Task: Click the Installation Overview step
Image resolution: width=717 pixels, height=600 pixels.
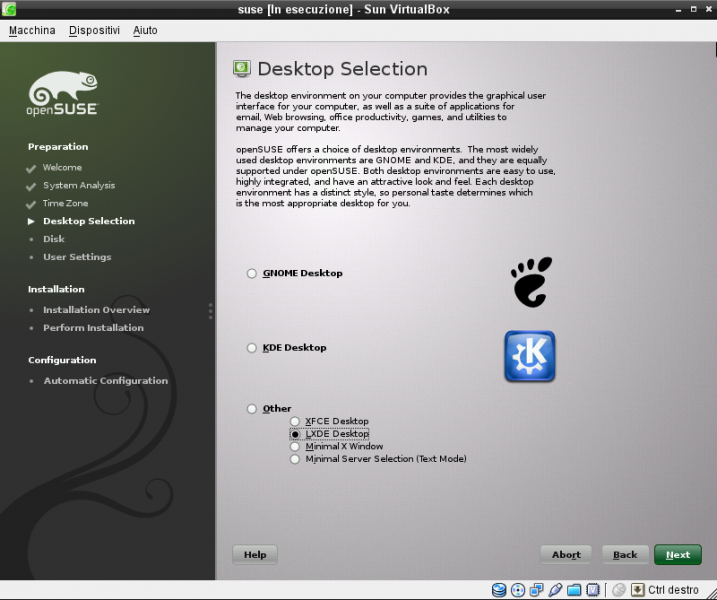Action: [x=96, y=310]
